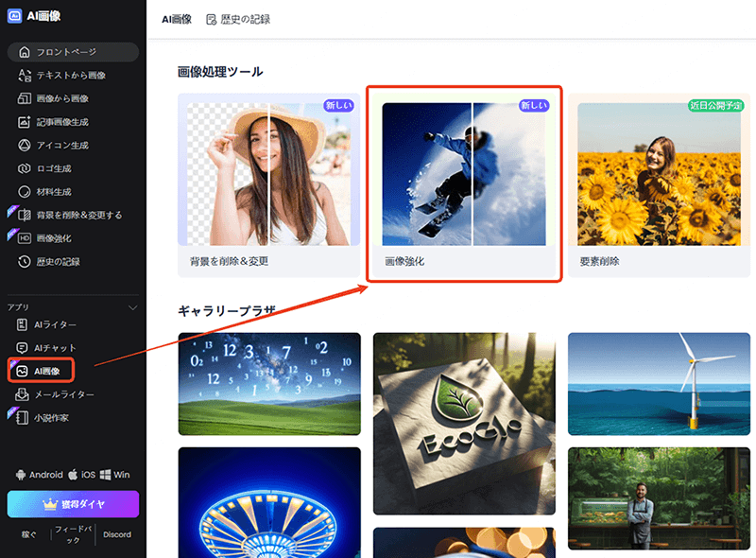Open the 要素削除 sunflower tool card

click(659, 184)
